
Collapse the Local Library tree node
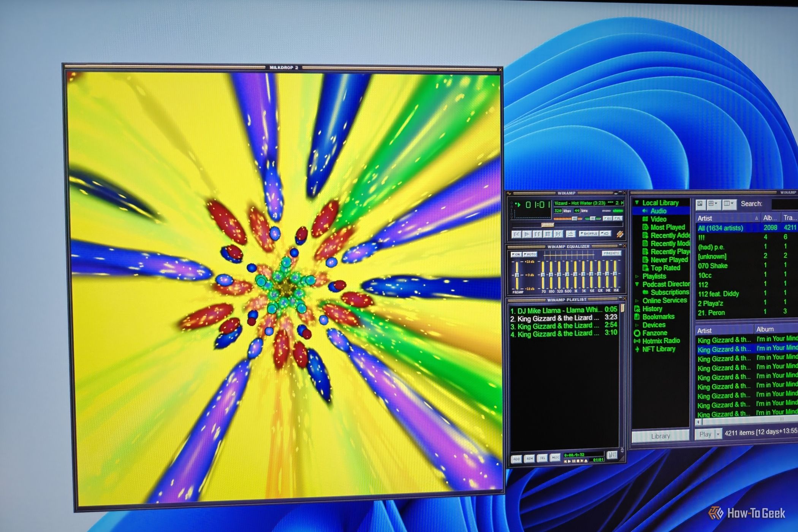click(x=637, y=203)
